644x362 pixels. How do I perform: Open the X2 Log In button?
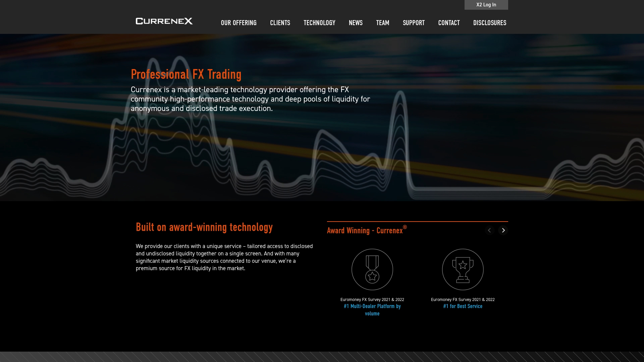[x=486, y=5]
